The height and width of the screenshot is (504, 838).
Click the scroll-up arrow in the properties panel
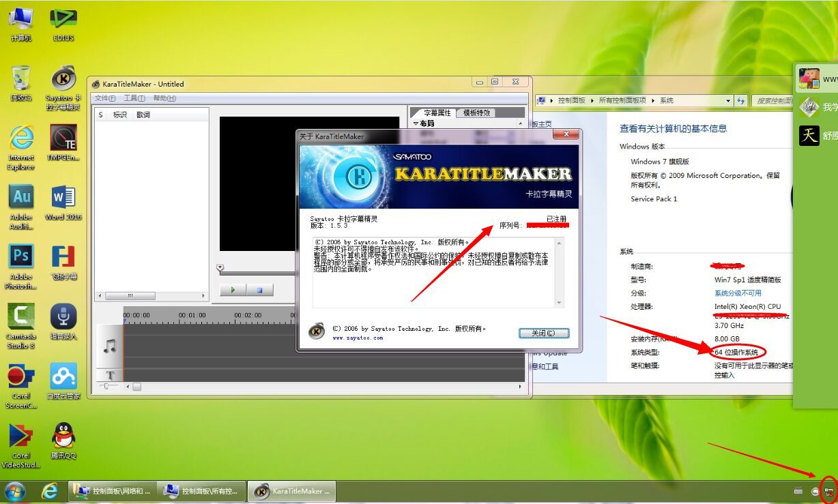(x=521, y=124)
